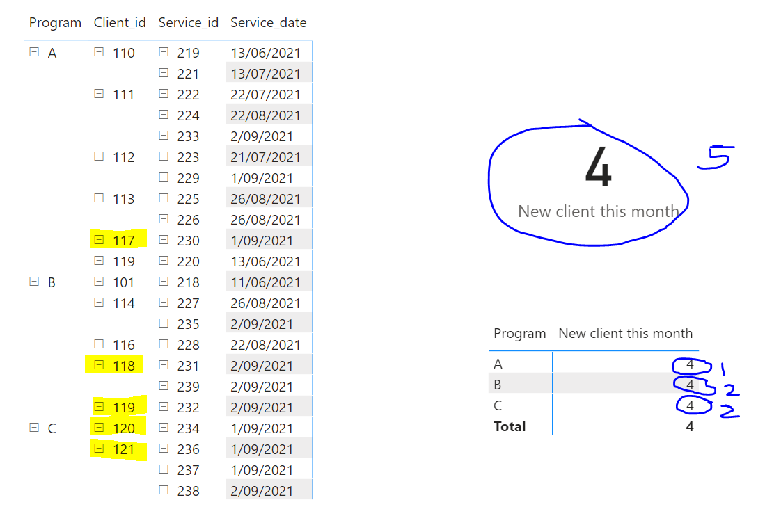
Task: Select row A in summary table
Action: pos(594,364)
